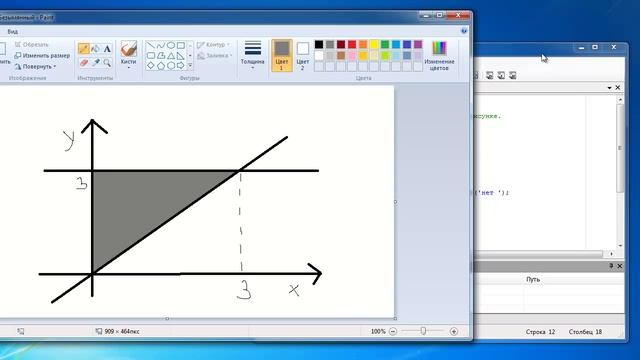The image size is (640, 360).
Task: Choose the Rectangle shape in top row
Action: 180,45
